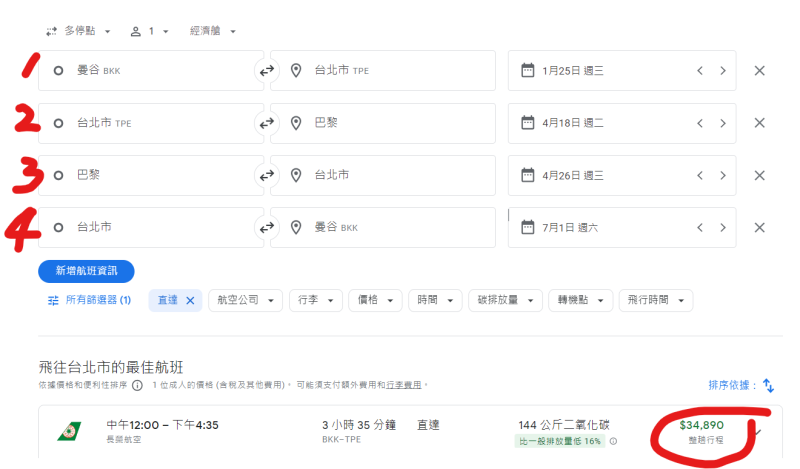Open the 經濟艙 cabin class dropdown
The width and height of the screenshot is (800, 469).
(213, 31)
